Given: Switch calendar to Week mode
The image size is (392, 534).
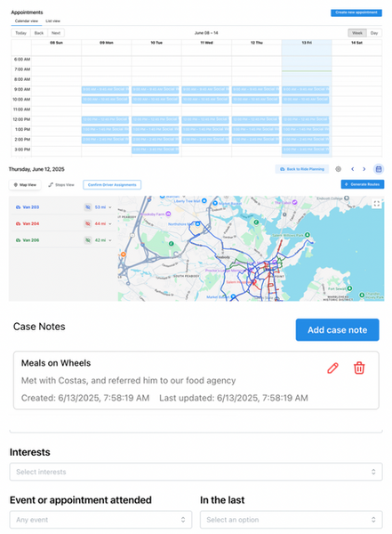Looking at the screenshot, I should [357, 33].
